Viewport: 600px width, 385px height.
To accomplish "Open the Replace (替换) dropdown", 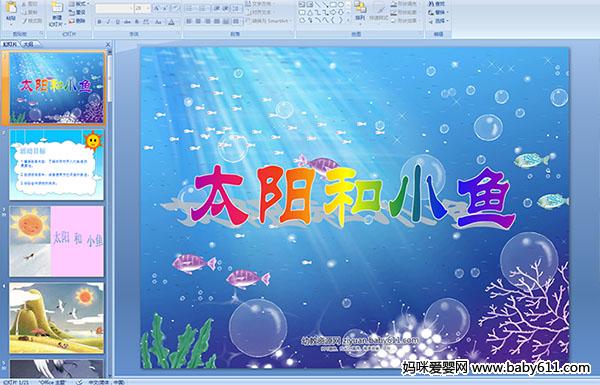I will pos(438,12).
